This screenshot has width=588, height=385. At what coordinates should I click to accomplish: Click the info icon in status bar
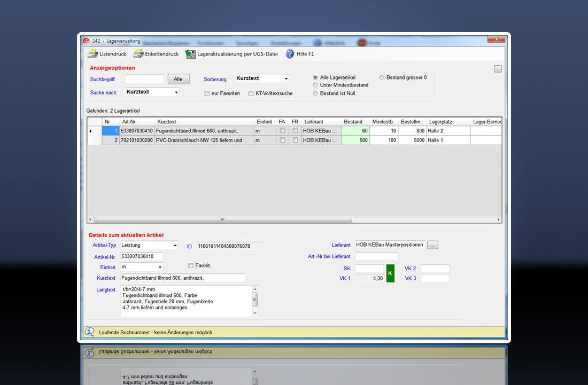[x=90, y=332]
